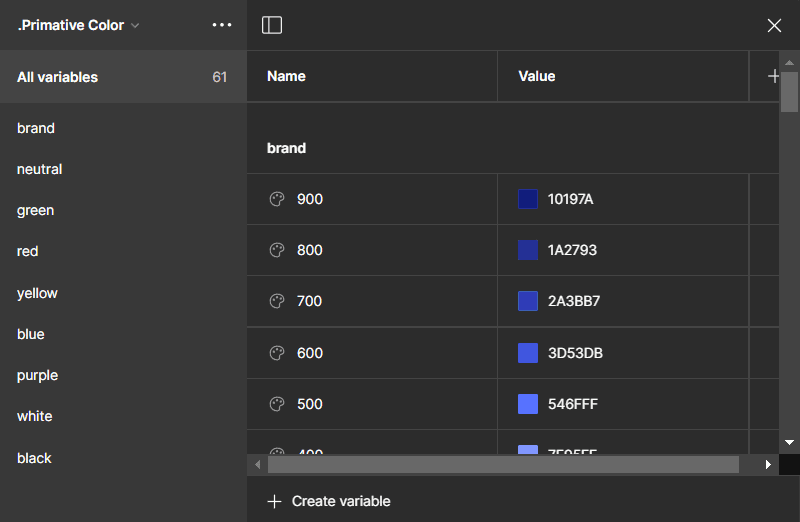Select the yellow group

point(37,293)
